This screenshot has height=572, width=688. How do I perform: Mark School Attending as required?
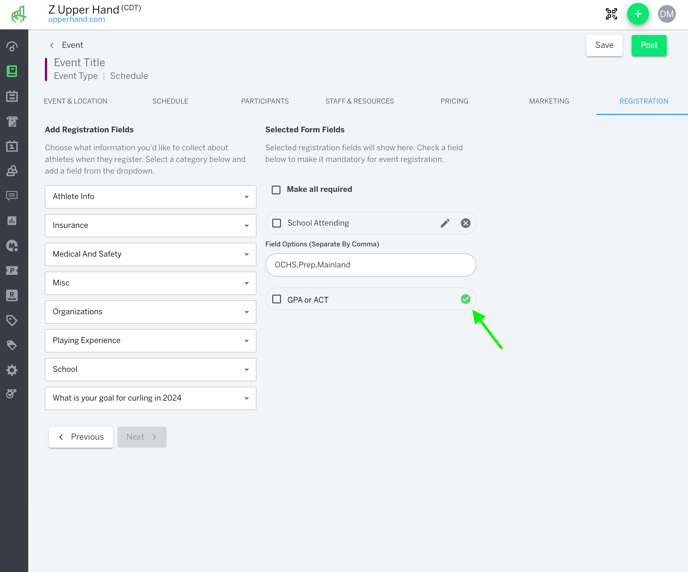point(276,223)
